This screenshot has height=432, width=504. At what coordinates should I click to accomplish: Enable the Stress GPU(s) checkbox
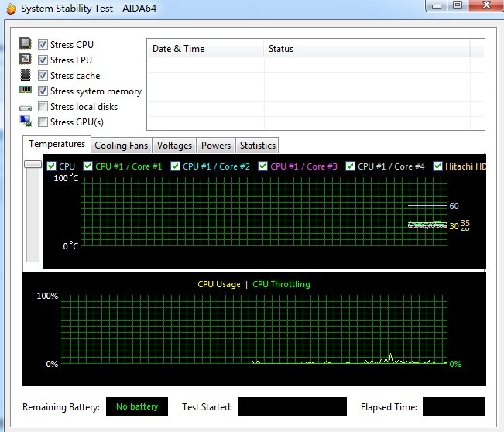(43, 122)
